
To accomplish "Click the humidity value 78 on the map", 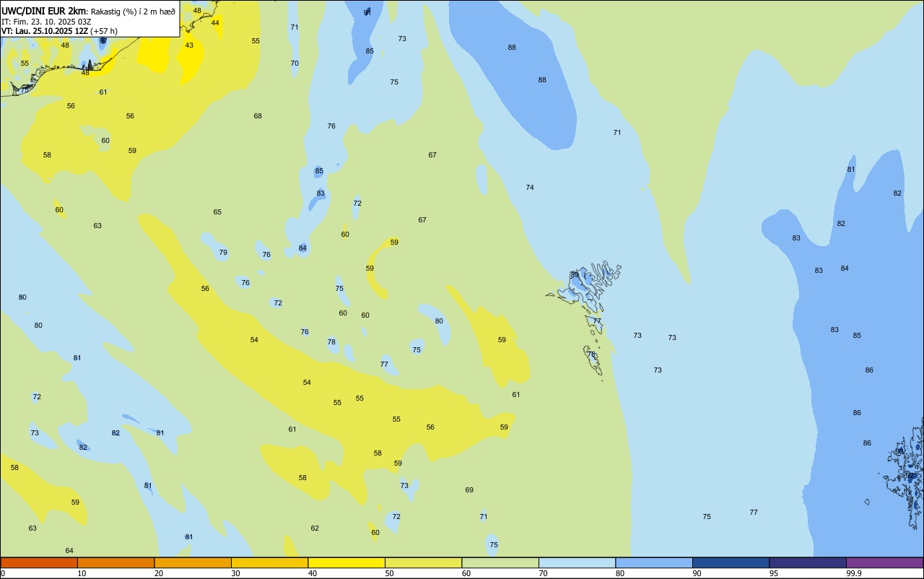I will (331, 341).
